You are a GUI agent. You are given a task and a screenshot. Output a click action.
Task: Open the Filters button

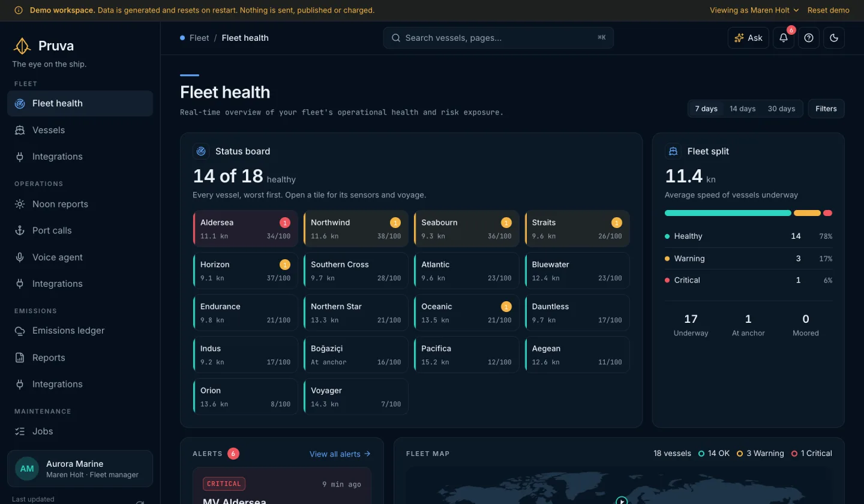tap(826, 109)
